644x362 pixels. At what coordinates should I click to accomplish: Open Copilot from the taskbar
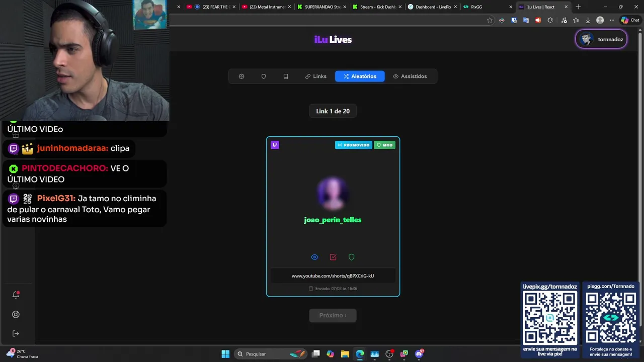330,354
